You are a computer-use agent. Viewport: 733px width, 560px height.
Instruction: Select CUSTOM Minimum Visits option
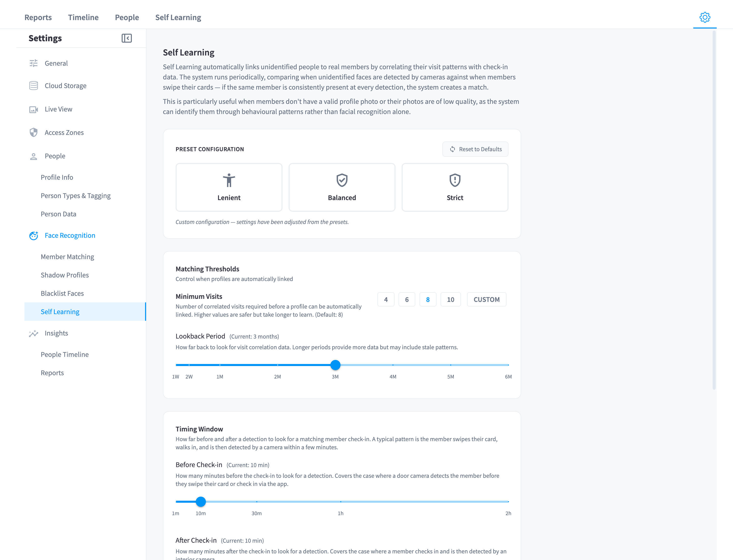pos(487,300)
